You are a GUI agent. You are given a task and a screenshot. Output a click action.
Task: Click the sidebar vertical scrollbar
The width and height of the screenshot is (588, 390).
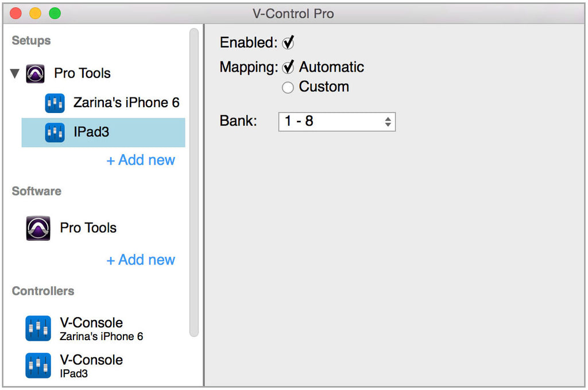pos(194,182)
